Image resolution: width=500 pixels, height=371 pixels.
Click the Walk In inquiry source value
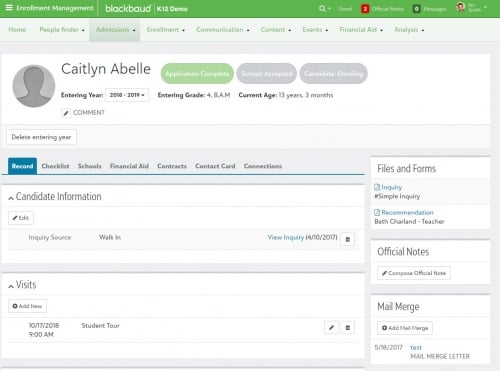point(110,237)
